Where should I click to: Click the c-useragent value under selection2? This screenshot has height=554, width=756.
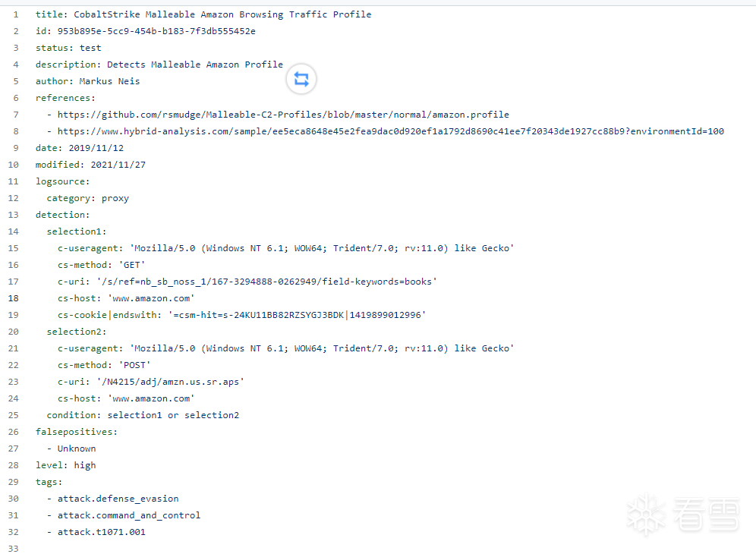322,348
